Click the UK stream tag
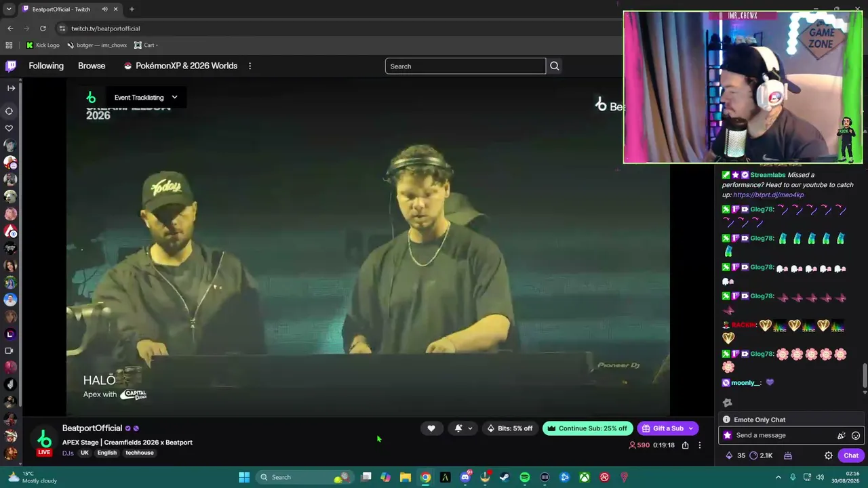 point(85,453)
